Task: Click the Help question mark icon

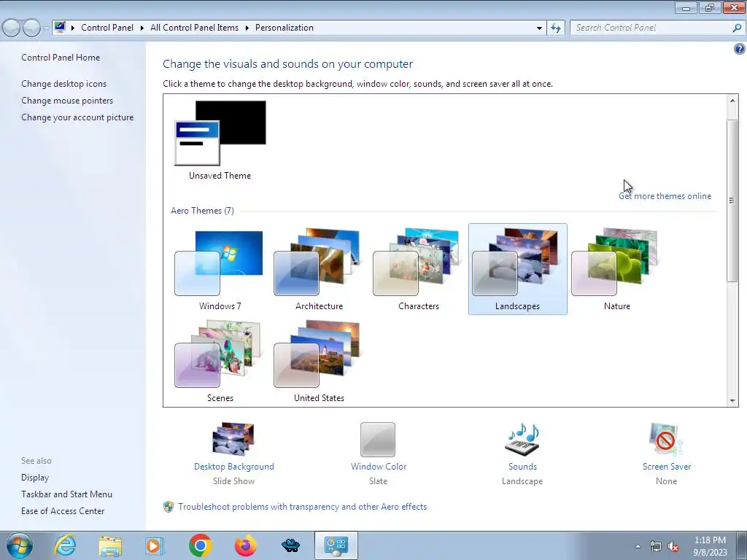Action: coord(740,49)
